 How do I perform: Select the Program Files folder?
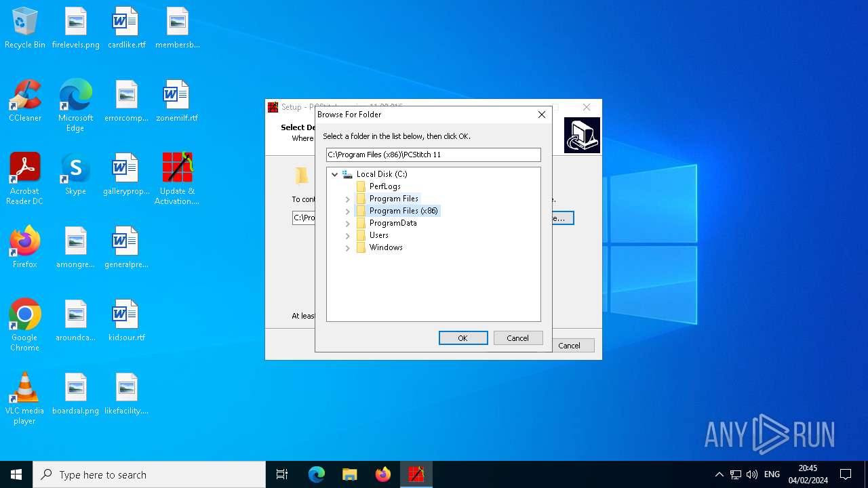394,199
